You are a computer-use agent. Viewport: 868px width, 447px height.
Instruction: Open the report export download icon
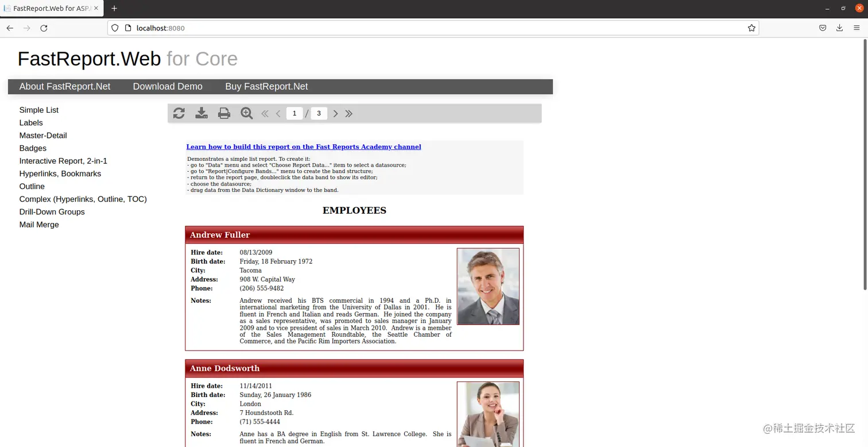point(201,113)
